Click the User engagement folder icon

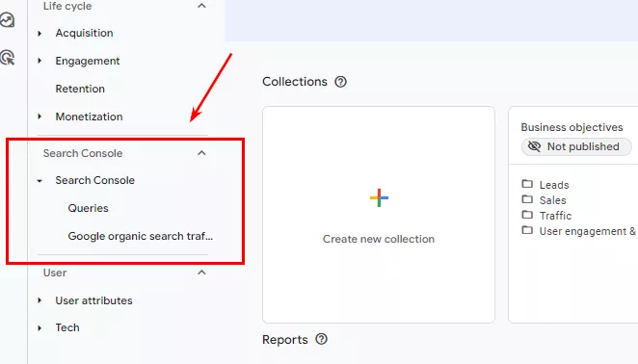point(527,230)
